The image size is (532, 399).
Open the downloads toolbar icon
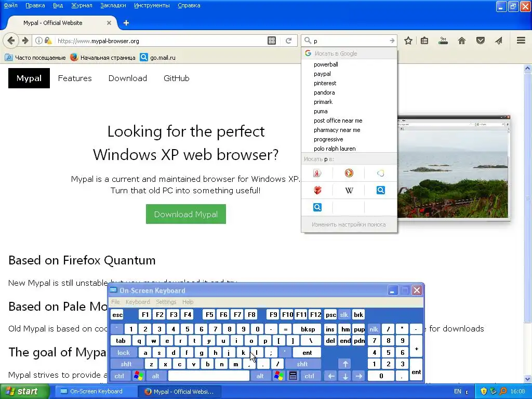tap(443, 41)
